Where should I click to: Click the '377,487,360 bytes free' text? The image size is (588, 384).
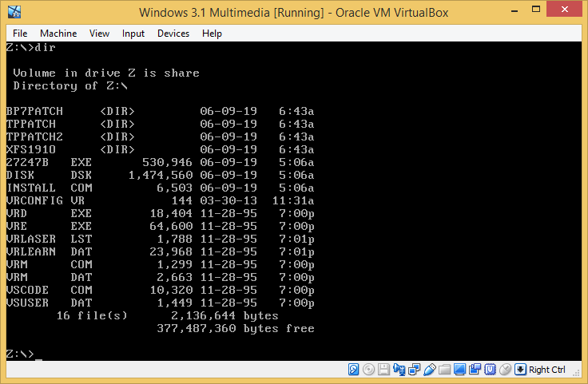click(236, 329)
